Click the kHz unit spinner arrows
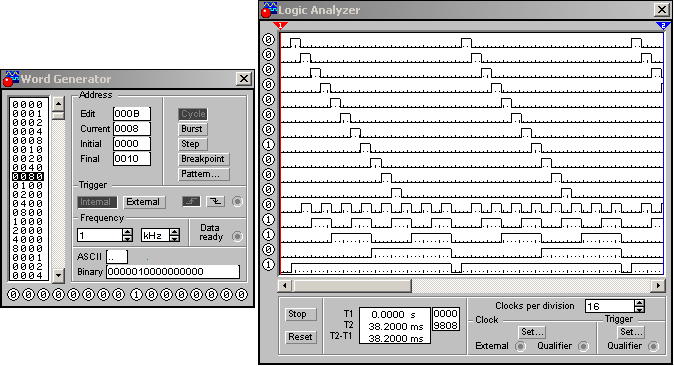This screenshot has height=366, width=674. point(175,235)
